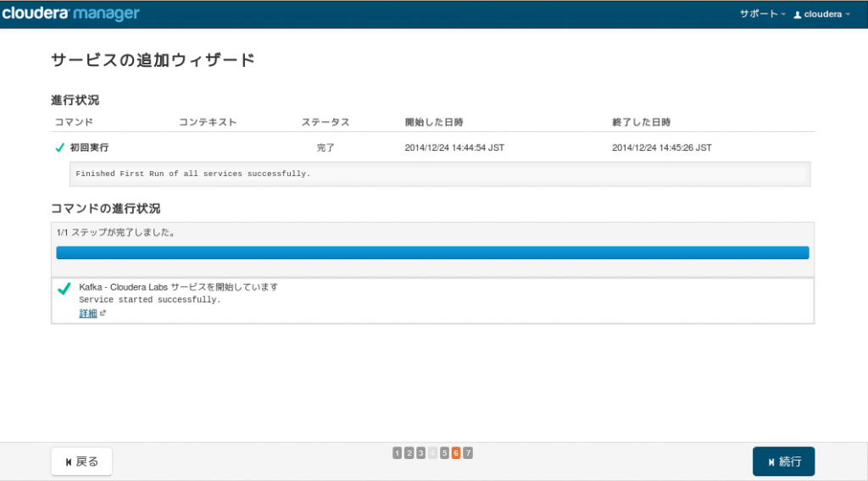Click the 進行状況 section heading
The width and height of the screenshot is (868, 481).
[x=75, y=100]
